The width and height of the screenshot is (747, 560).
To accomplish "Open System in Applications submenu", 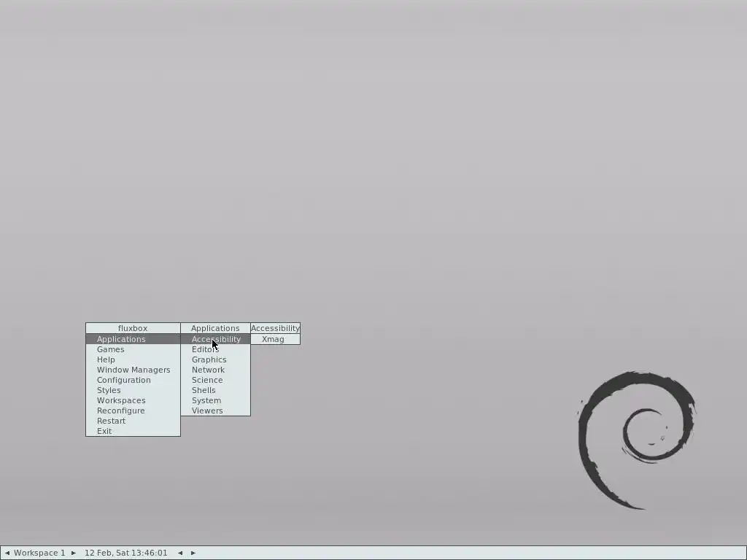I will tap(215, 400).
